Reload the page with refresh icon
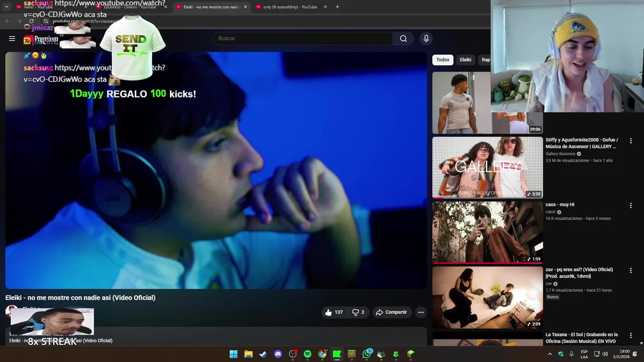This screenshot has height=362, width=644. pos(31,21)
